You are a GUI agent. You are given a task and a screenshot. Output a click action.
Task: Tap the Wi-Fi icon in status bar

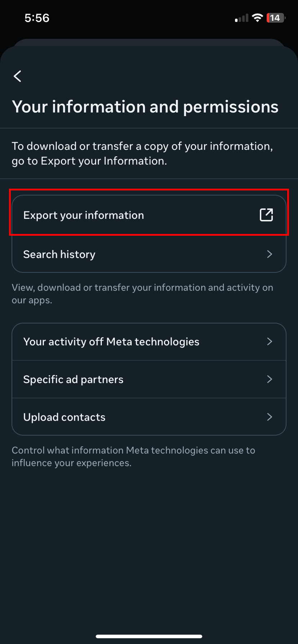(x=257, y=18)
